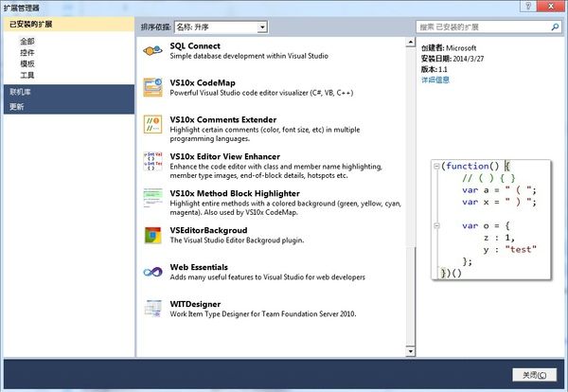
Task: Select the VS10x CodeMap title
Action: [x=203, y=83]
